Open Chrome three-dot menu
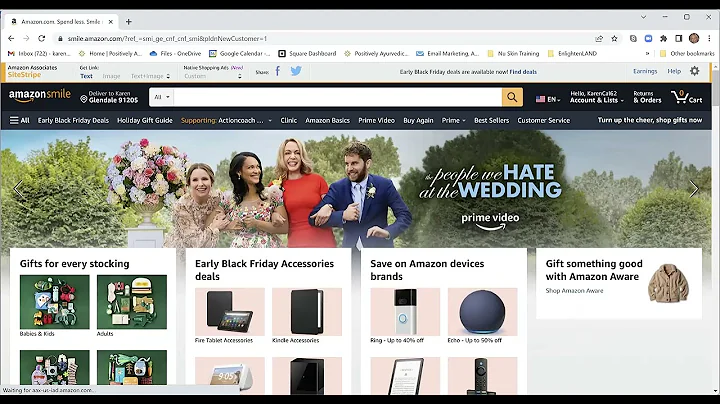The width and height of the screenshot is (720, 404). [x=709, y=39]
